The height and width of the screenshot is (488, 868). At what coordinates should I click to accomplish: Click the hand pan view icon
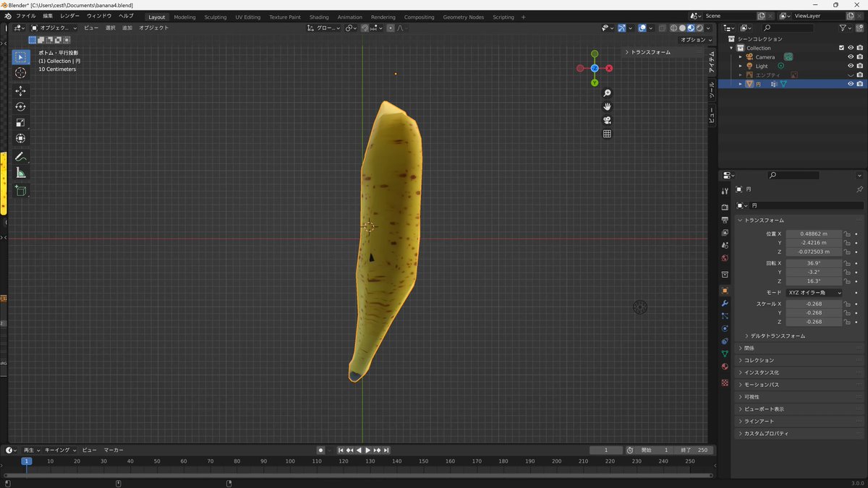[x=607, y=107]
